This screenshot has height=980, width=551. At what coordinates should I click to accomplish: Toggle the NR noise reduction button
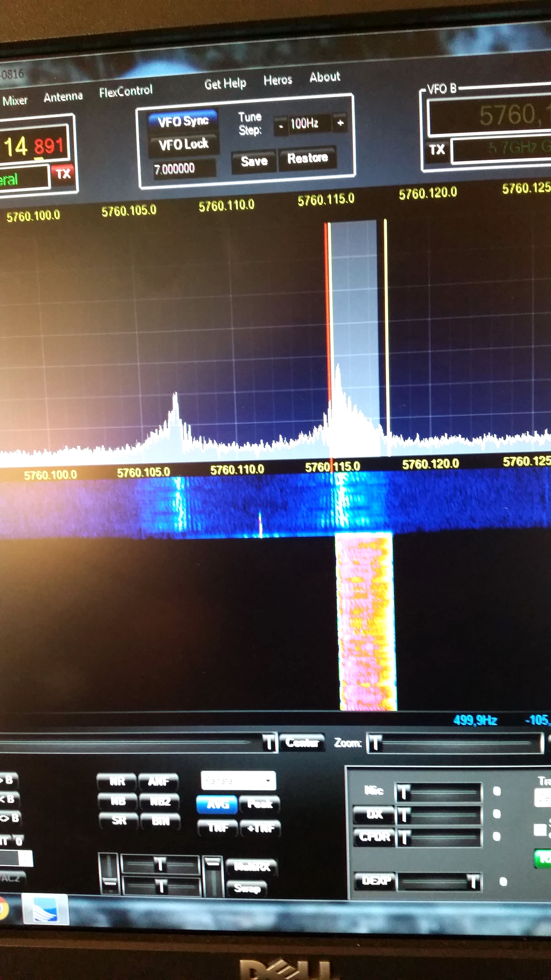[117, 782]
